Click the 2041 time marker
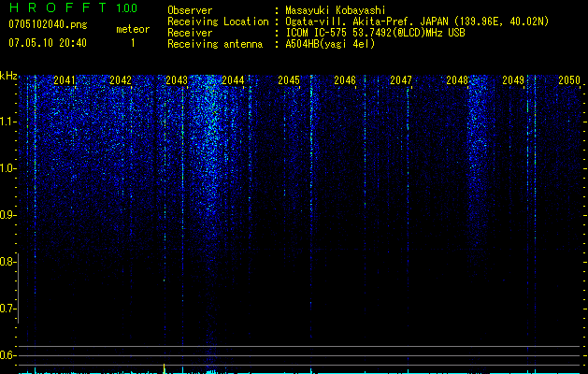 point(65,80)
